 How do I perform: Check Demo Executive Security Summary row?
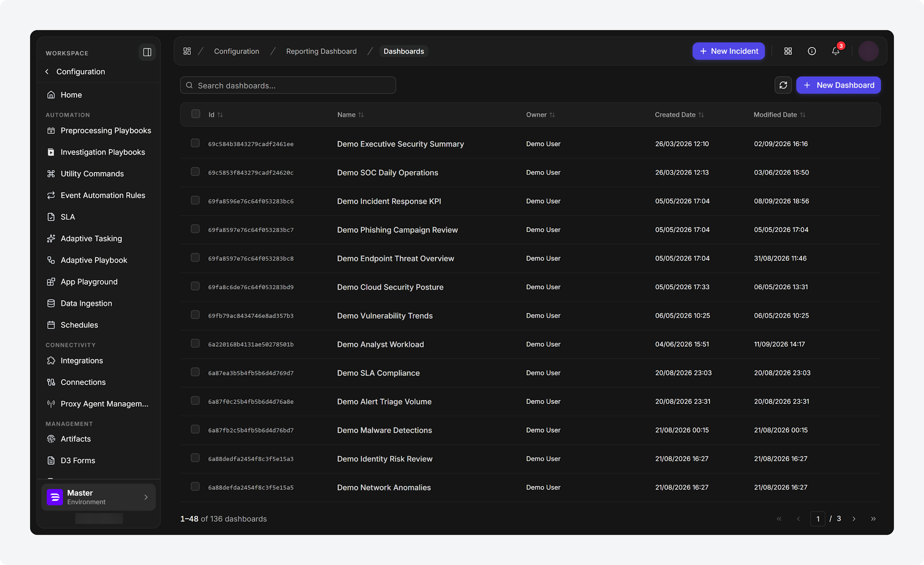(195, 143)
